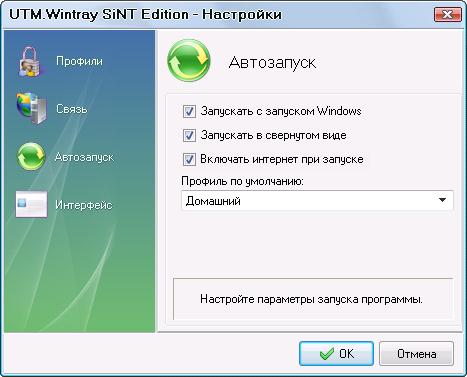Click the Профиль по умолчанию label
Viewport: 467px width, 377px height.
pos(242,181)
